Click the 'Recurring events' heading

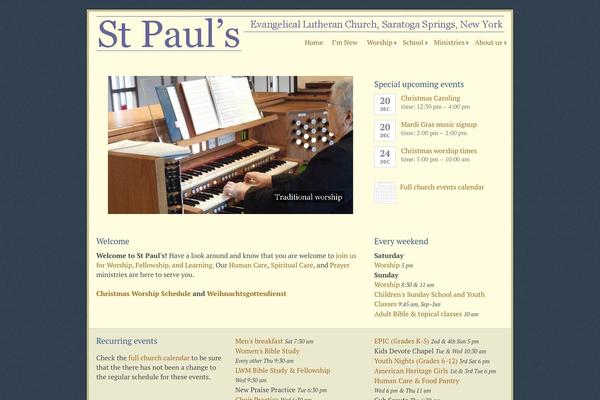click(127, 341)
